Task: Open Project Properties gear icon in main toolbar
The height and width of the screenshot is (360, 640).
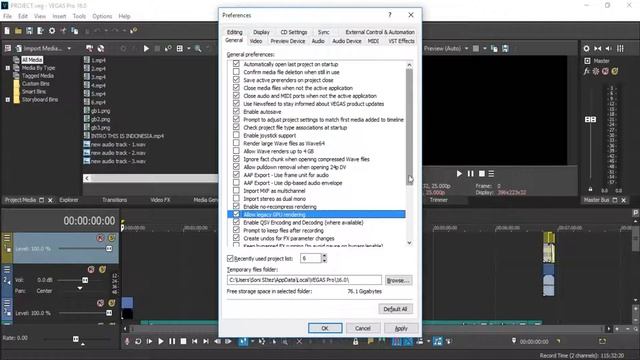Action: pyautogui.click(x=52, y=31)
